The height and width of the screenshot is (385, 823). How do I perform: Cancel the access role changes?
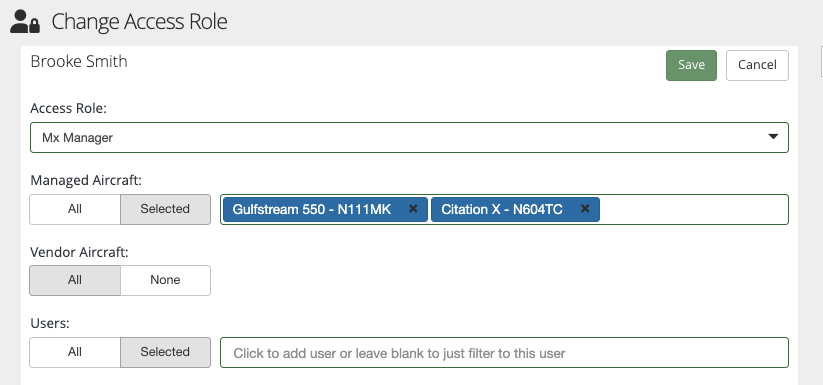pos(757,65)
